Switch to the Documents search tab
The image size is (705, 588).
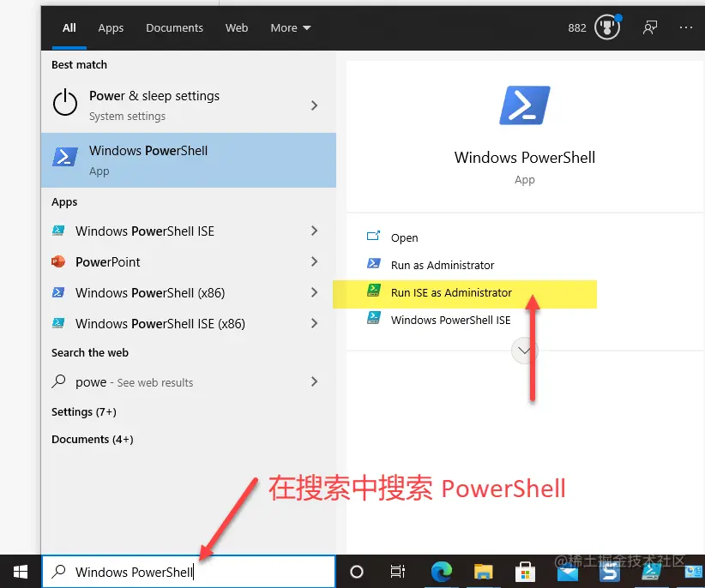(x=174, y=27)
